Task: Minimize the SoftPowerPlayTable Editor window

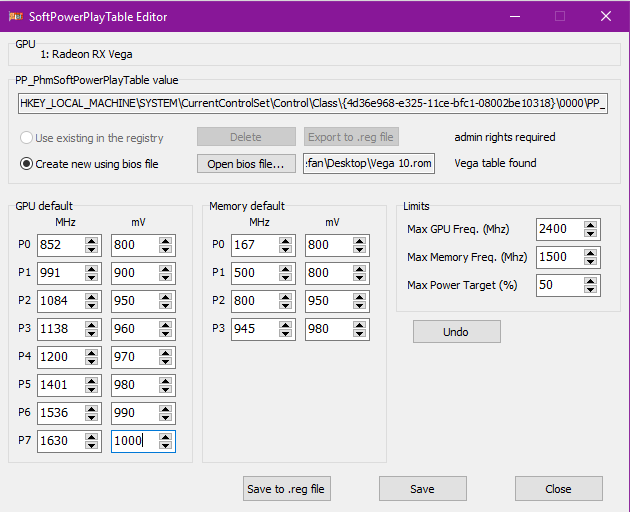Action: [515, 16]
